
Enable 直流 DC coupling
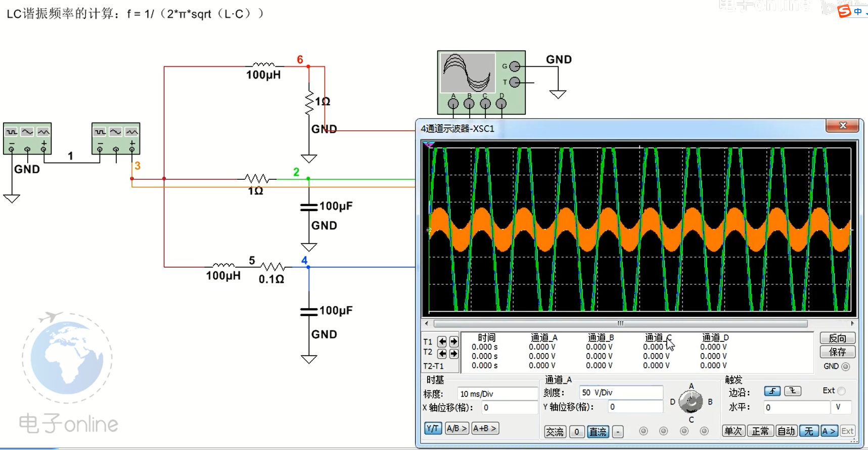(598, 432)
